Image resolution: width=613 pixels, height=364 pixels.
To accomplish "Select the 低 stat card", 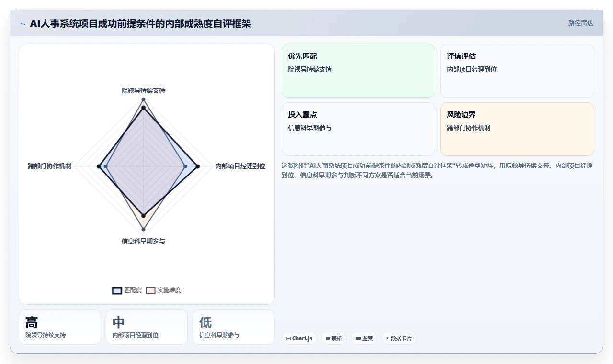I will (x=234, y=327).
